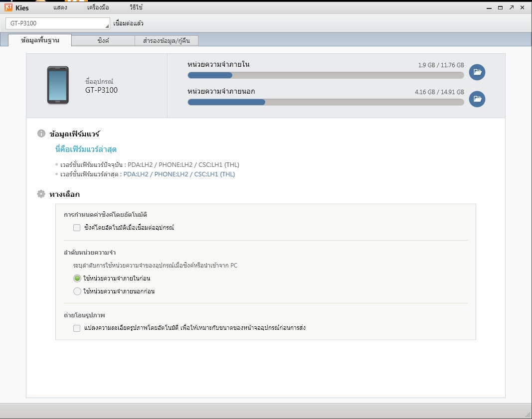Click the 1.9 GB / 11.76 GB text
Image resolution: width=532 pixels, height=419 pixels.
[441, 65]
